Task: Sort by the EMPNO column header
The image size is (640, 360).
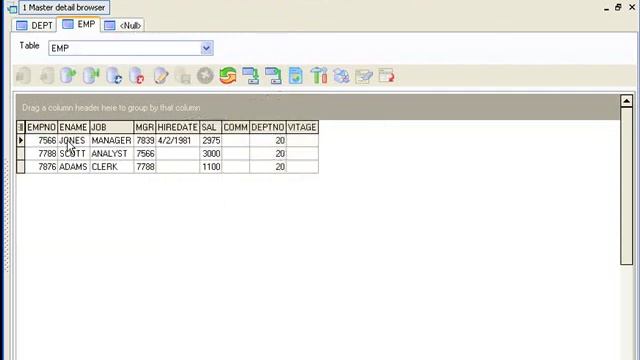Action: click(x=42, y=127)
